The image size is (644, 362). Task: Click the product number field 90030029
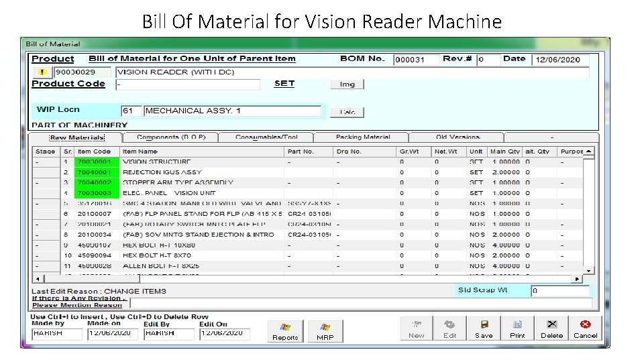(82, 72)
